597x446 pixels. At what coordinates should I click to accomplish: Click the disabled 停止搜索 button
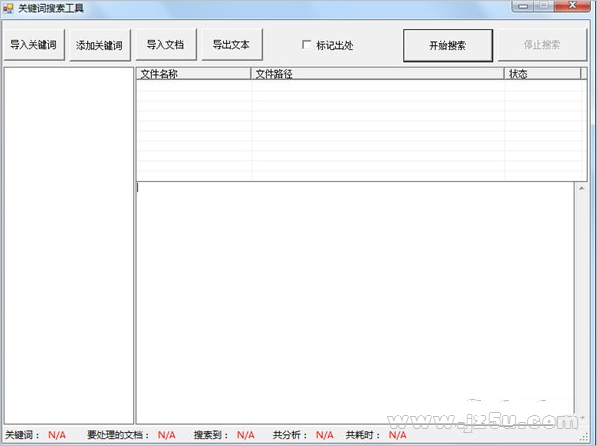[542, 45]
